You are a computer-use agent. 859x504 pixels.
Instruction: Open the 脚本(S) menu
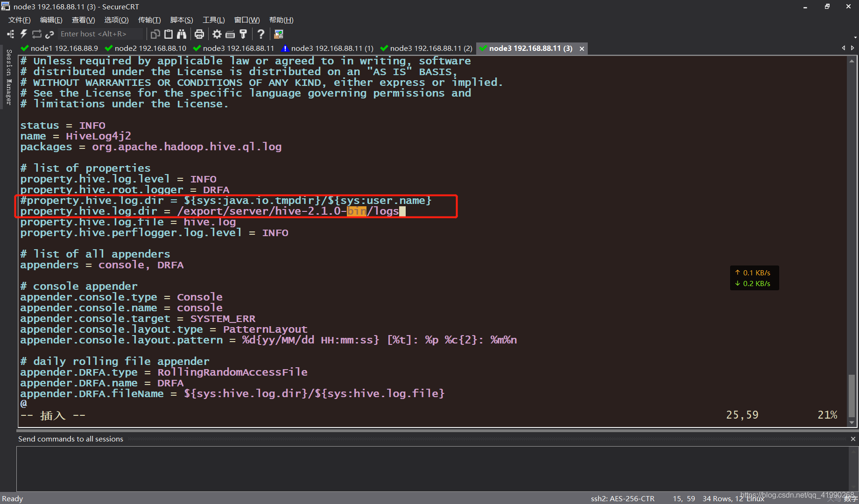tap(182, 20)
